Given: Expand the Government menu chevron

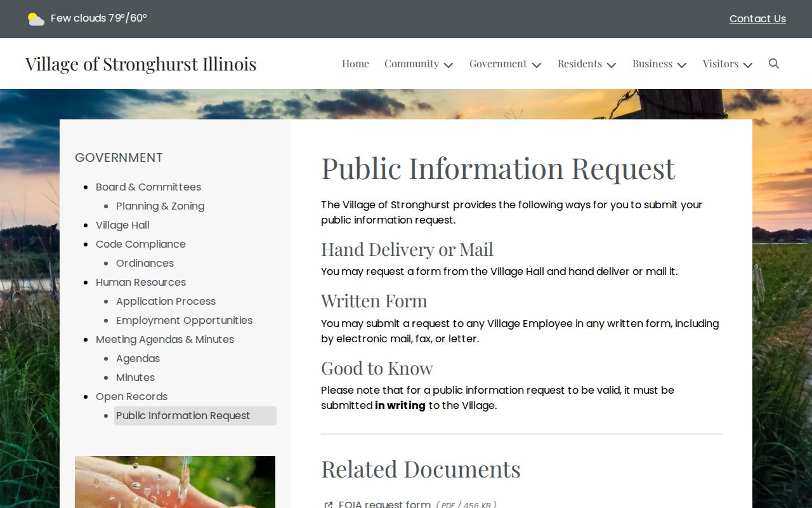Looking at the screenshot, I should (x=536, y=65).
